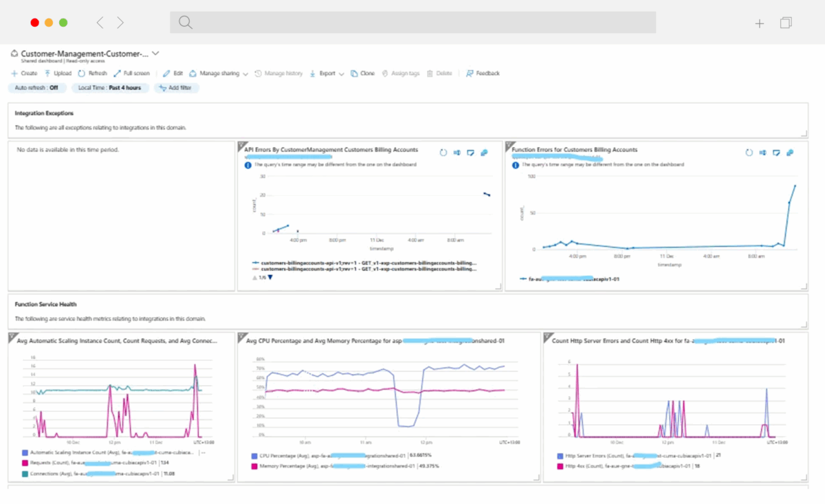Image resolution: width=825 pixels, height=504 pixels.
Task: Click the Http Server Errors legend color swatch
Action: (558, 455)
